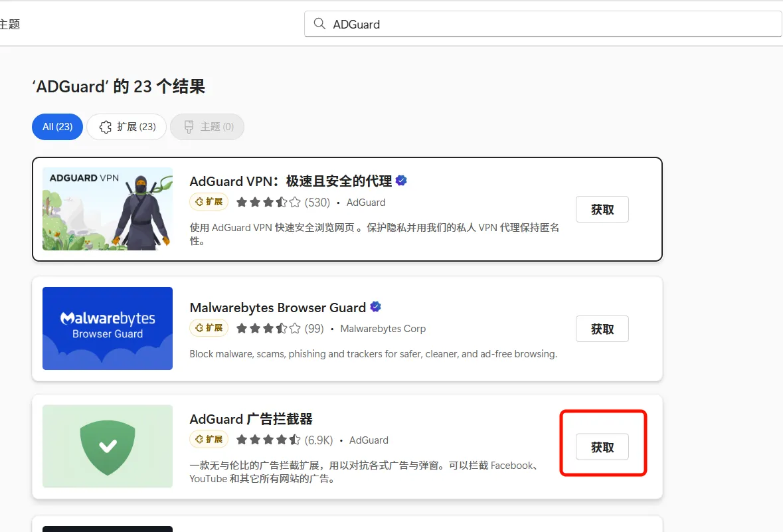Click the (530) review count
The width and height of the screenshot is (783, 532).
point(317,203)
